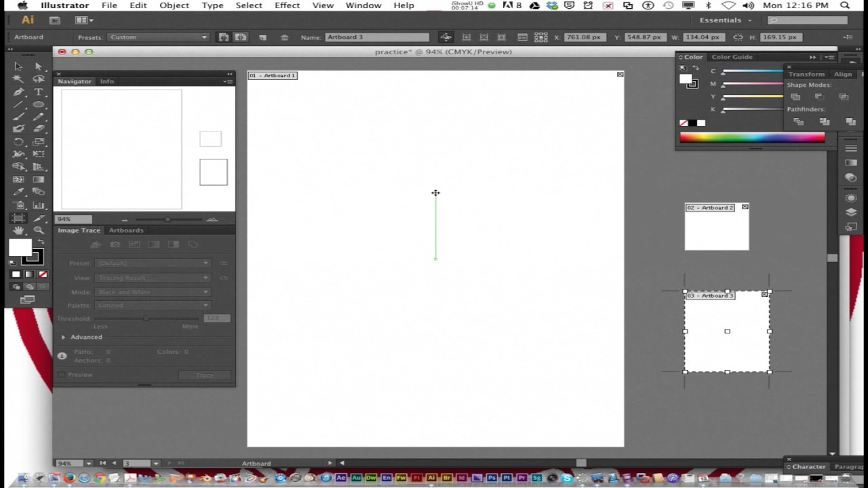Click the Delete Artboard trash icon
Image resolution: width=868 pixels, height=488 pixels.
[285, 37]
